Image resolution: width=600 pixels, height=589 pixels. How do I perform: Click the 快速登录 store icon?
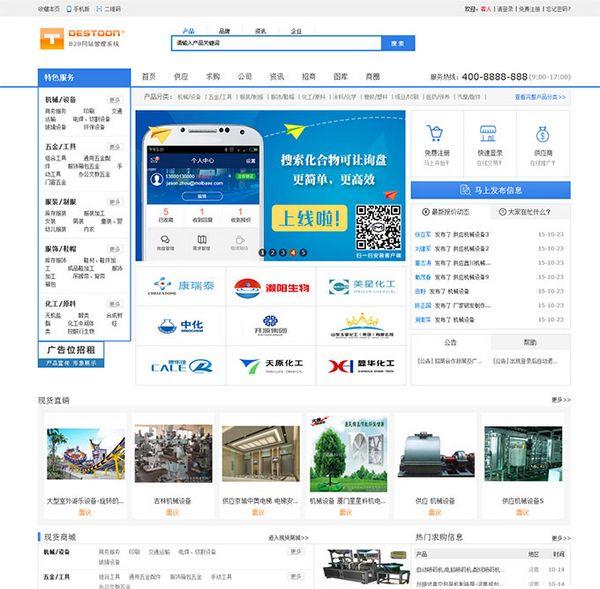point(488,133)
